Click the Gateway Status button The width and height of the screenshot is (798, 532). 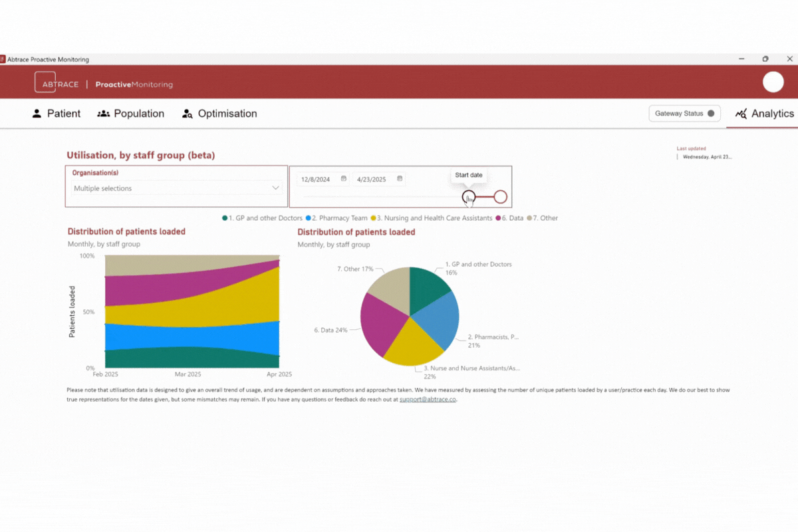tap(684, 114)
